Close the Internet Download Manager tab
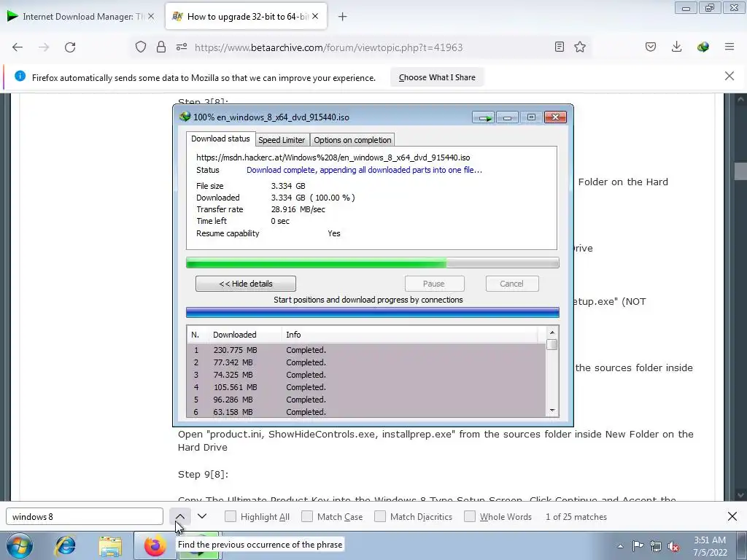The height and width of the screenshot is (560, 747). point(151,16)
